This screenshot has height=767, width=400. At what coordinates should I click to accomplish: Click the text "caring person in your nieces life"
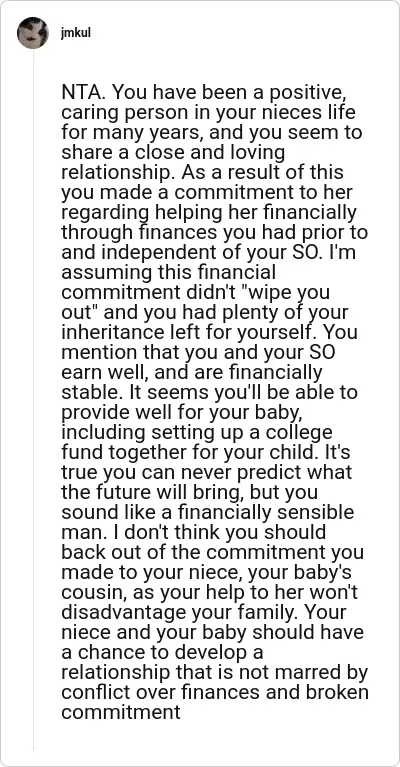208,113
